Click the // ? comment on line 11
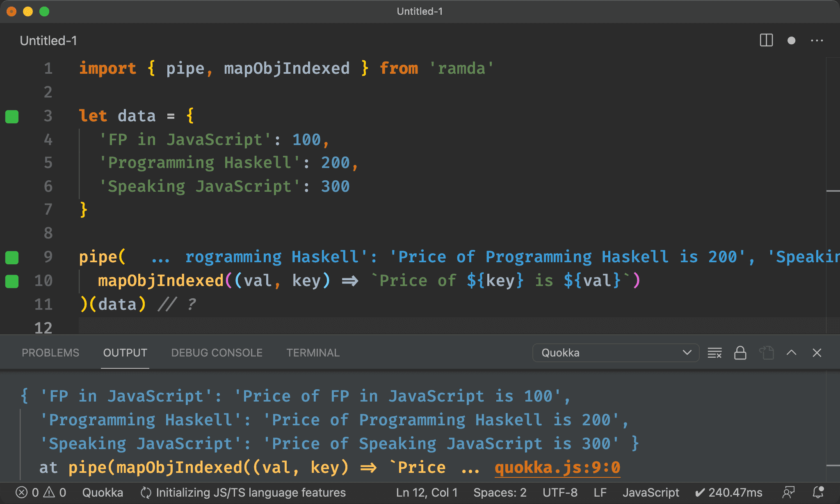 coord(176,304)
